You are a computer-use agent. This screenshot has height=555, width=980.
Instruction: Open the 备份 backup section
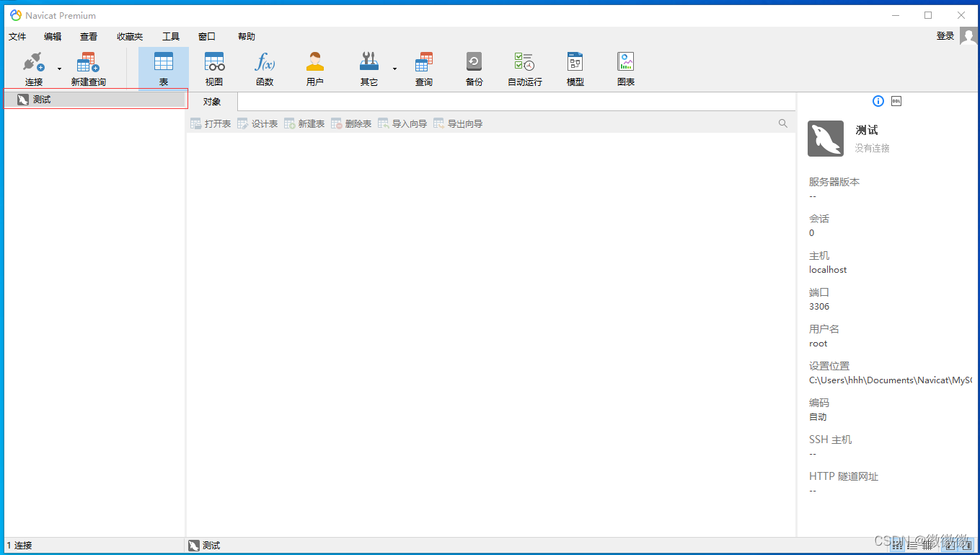pyautogui.click(x=474, y=69)
